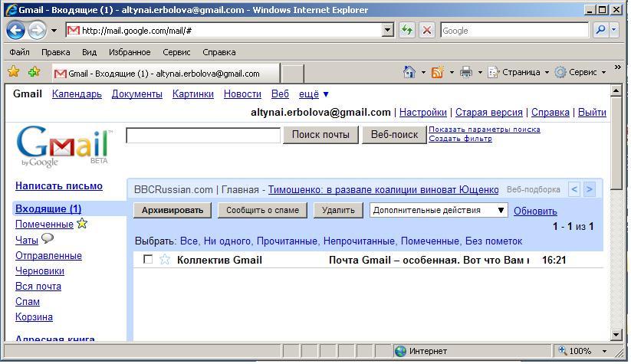Click Add to Favorites star-plus icon
631x364 pixels.
pyautogui.click(x=35, y=72)
